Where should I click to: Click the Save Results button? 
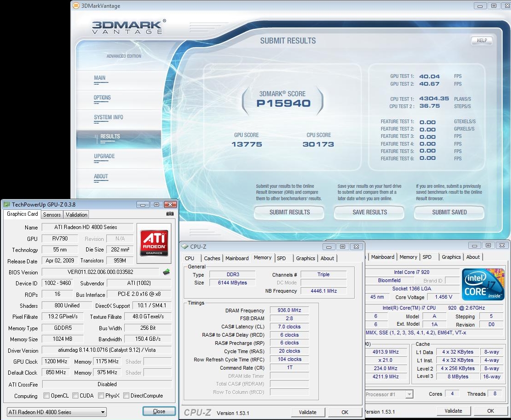(x=369, y=212)
